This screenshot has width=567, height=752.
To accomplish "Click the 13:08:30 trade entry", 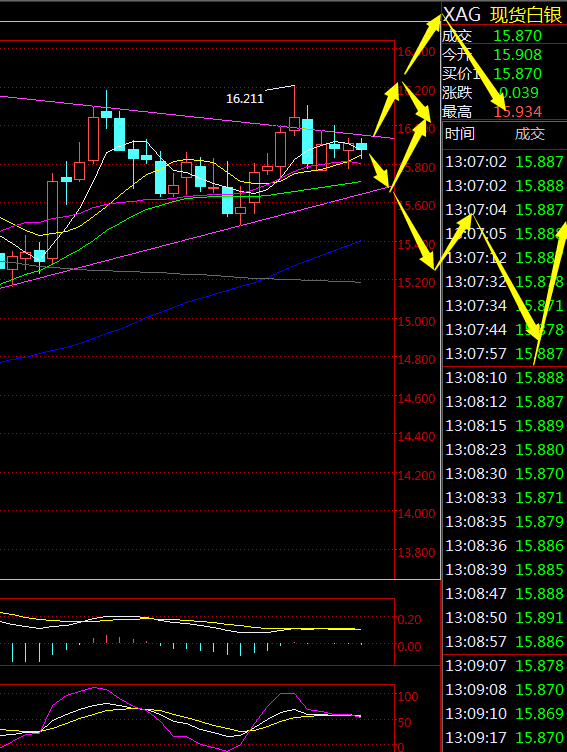I will tap(504, 473).
